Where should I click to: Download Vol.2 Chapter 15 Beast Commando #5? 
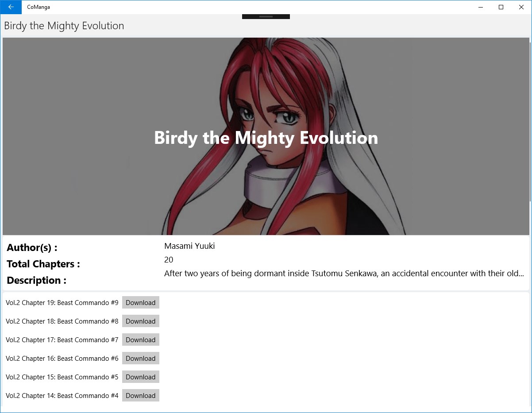coord(141,377)
